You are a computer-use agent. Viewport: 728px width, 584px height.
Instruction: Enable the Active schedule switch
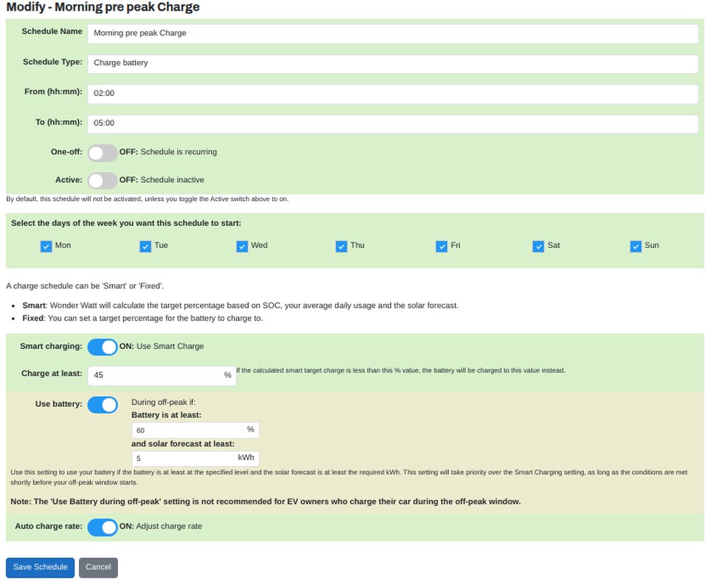102,180
